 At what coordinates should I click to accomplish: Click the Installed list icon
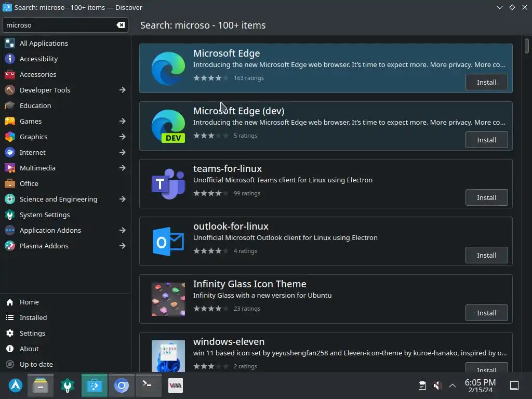click(x=10, y=317)
